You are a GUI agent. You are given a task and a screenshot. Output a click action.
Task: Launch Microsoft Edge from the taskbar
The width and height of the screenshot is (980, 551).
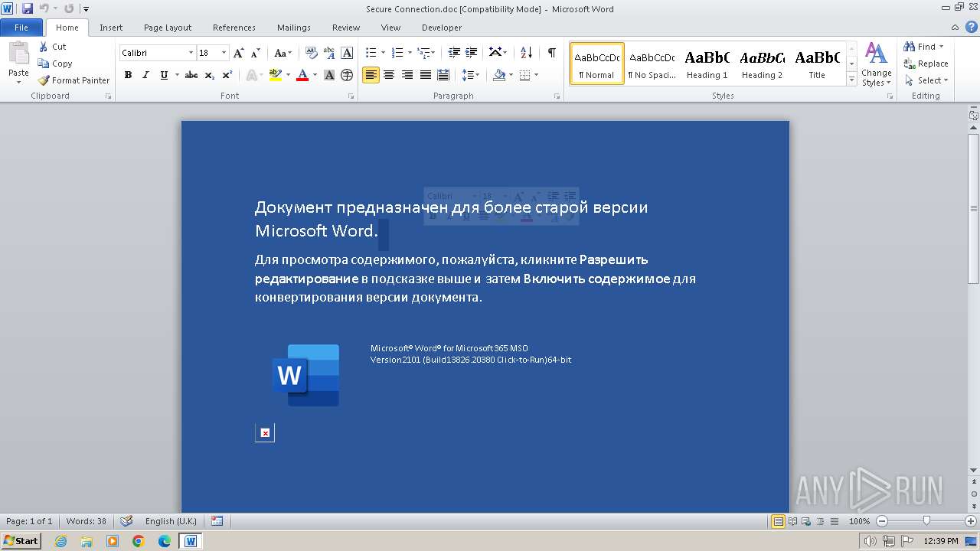point(165,541)
